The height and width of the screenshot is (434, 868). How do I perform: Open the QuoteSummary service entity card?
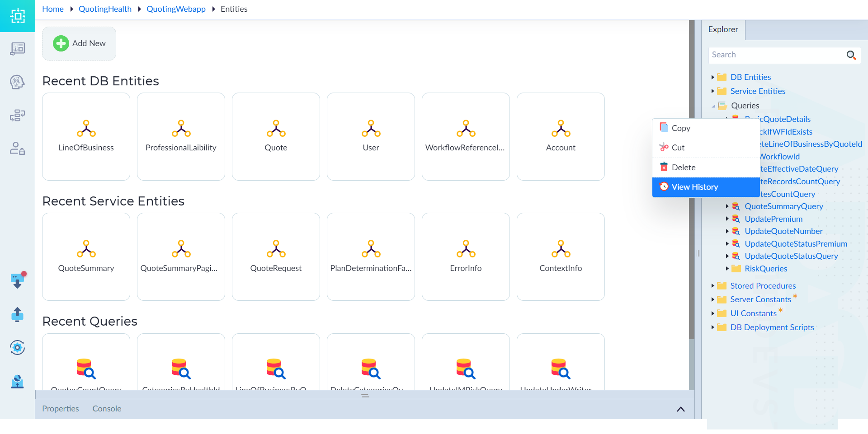pyautogui.click(x=86, y=257)
